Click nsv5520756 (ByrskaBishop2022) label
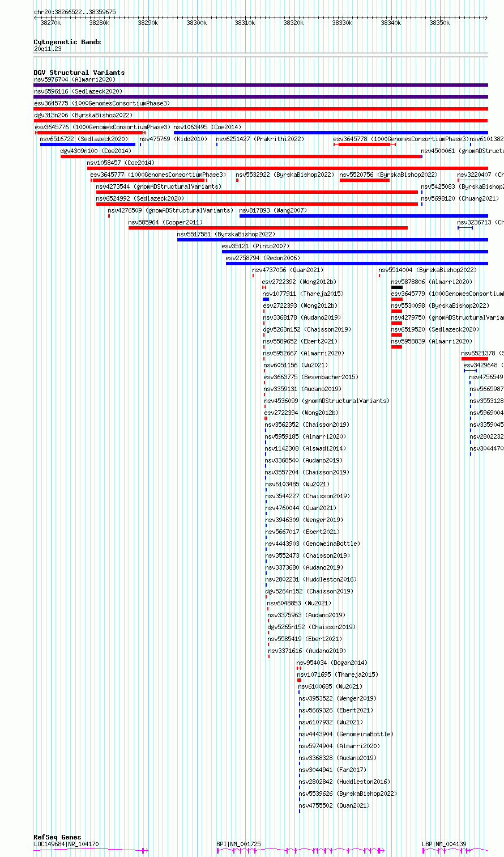 [x=388, y=175]
